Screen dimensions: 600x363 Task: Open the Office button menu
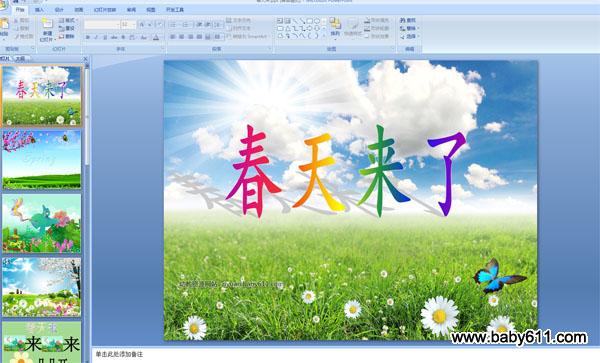4,5
